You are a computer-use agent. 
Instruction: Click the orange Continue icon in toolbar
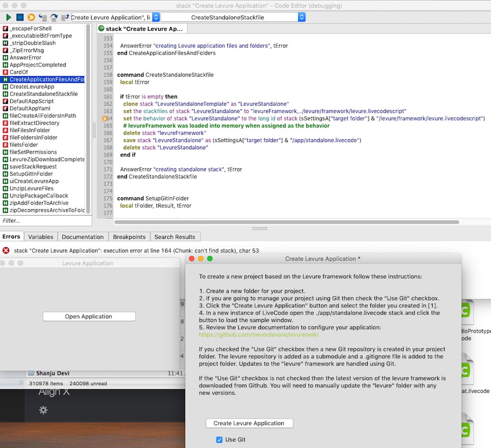tap(31, 17)
